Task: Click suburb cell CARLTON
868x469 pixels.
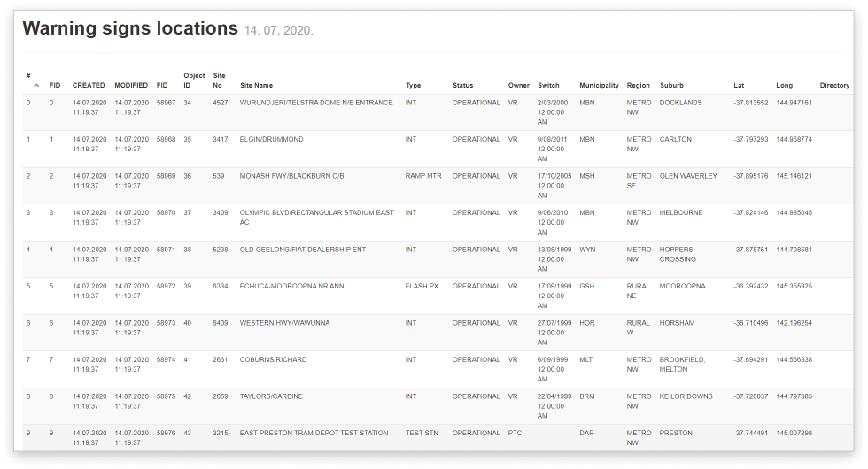Action: pyautogui.click(x=675, y=140)
